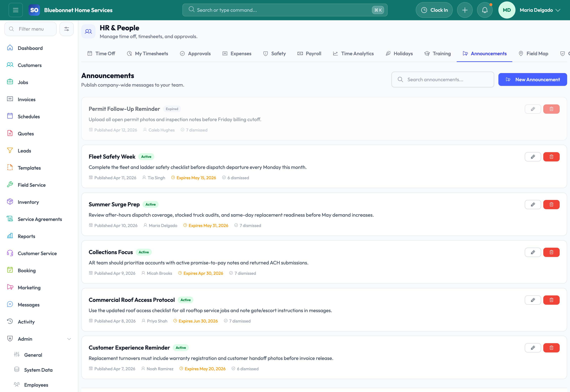This screenshot has height=392, width=570.
Task: Open Jobs in the sidebar
Action: (39, 82)
